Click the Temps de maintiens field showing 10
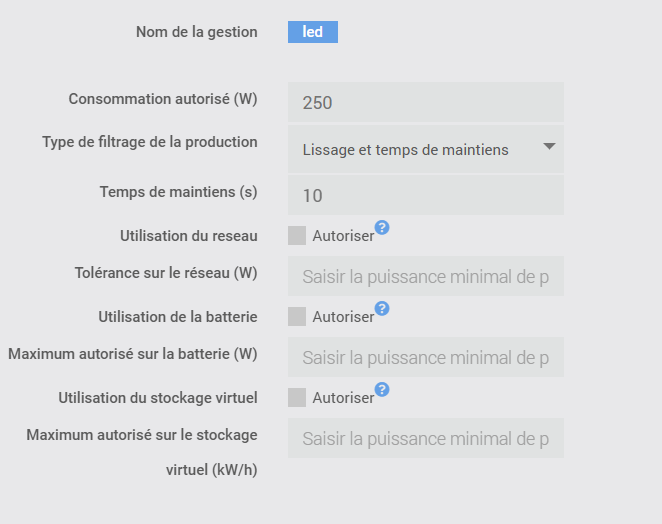The image size is (662, 524). (x=425, y=196)
